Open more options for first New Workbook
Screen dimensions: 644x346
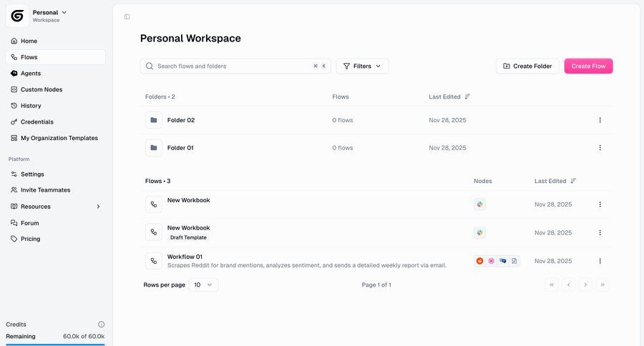[600, 204]
